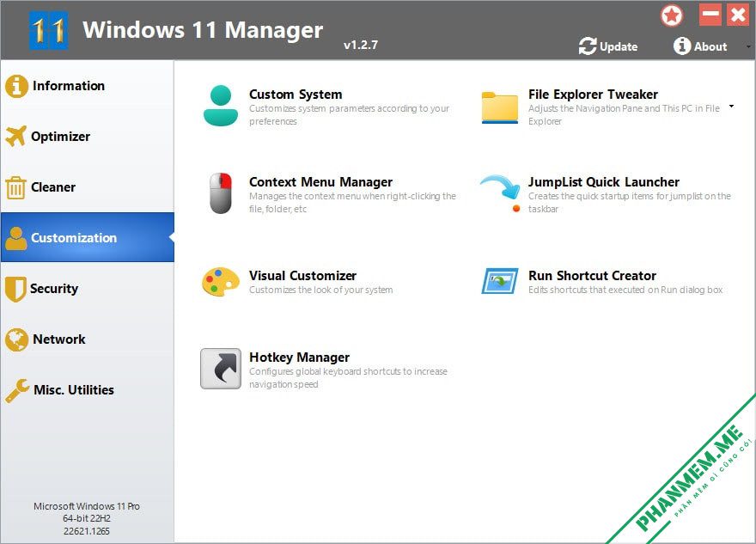Image resolution: width=756 pixels, height=544 pixels.
Task: Click 'Customizes the look of your system' description
Action: 320,290
